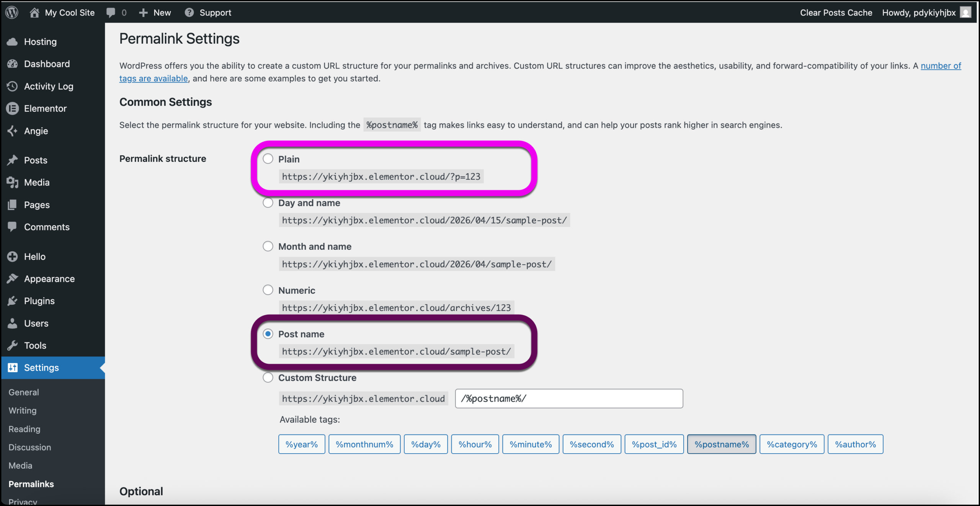Insert the %category% tag
The image size is (980, 506).
coord(792,444)
